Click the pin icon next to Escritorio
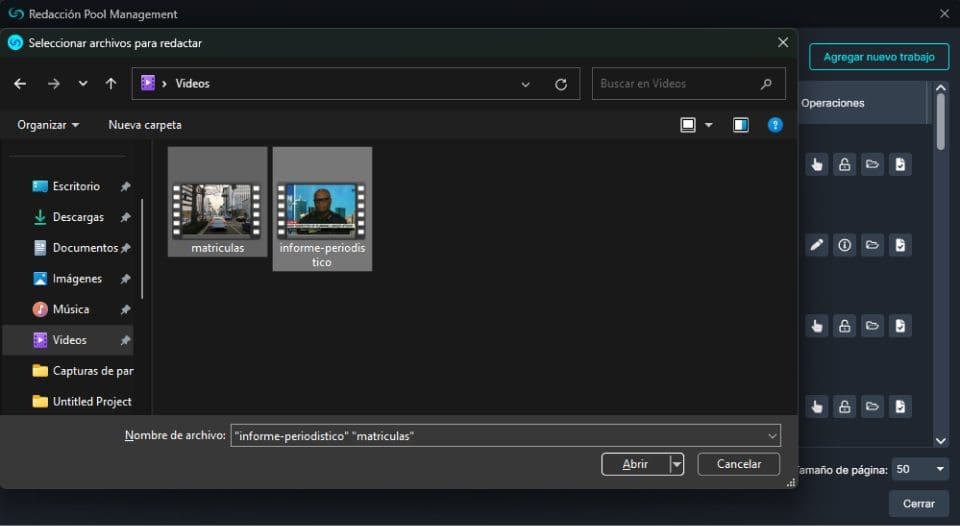This screenshot has height=526, width=960. pos(125,186)
